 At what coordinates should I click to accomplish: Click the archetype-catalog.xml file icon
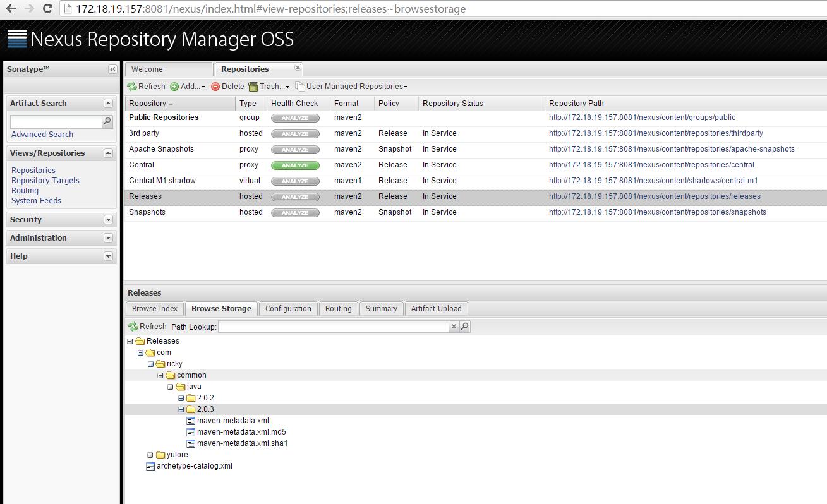point(150,466)
